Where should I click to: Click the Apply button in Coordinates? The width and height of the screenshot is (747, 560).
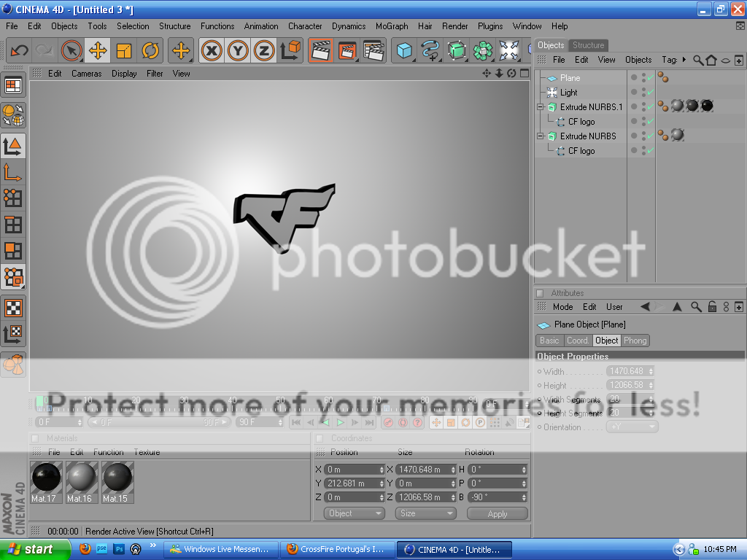(x=497, y=513)
